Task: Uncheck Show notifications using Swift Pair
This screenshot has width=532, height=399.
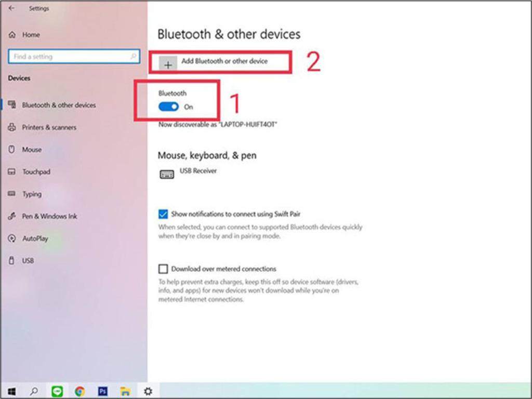Action: pos(163,214)
